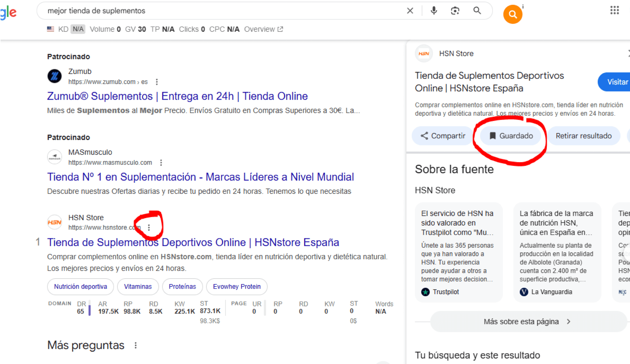Open options beside Más preguntas heading
The width and height of the screenshot is (630, 364).
[x=136, y=345]
